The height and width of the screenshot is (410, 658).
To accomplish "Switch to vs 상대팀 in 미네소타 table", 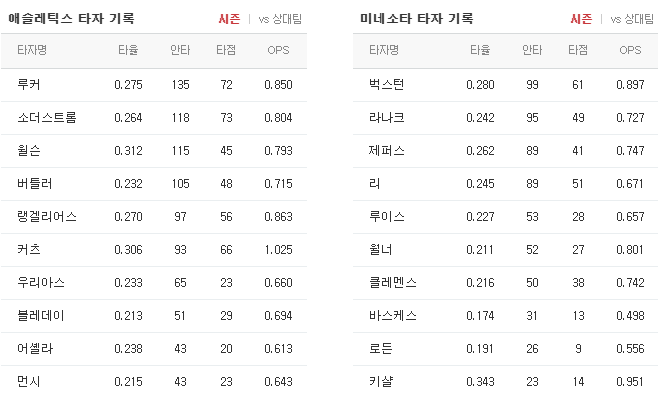I will (x=632, y=19).
